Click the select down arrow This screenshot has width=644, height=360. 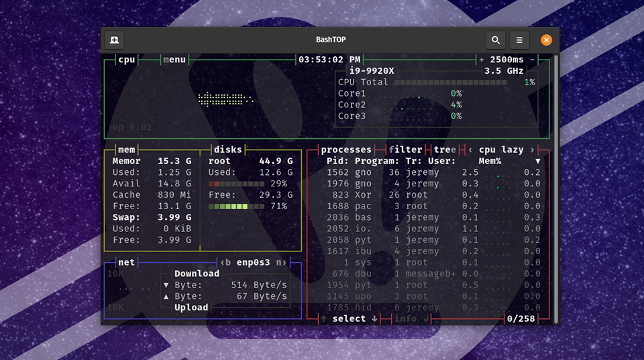point(374,318)
